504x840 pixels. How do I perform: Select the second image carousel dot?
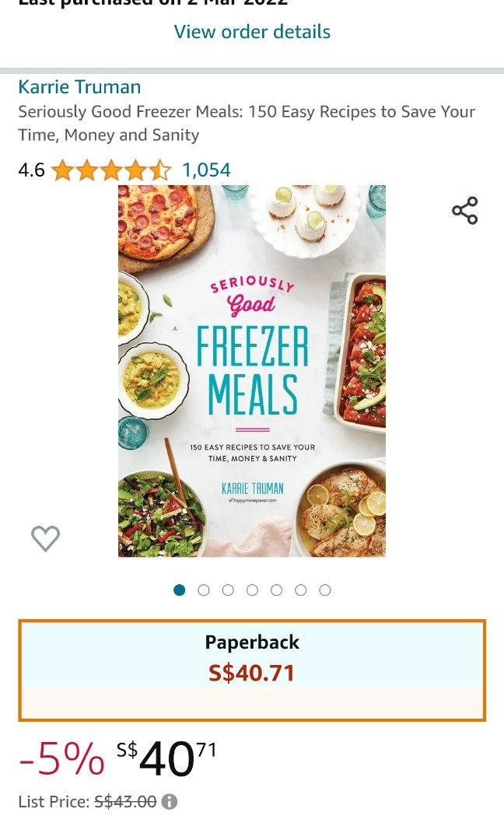(204, 590)
